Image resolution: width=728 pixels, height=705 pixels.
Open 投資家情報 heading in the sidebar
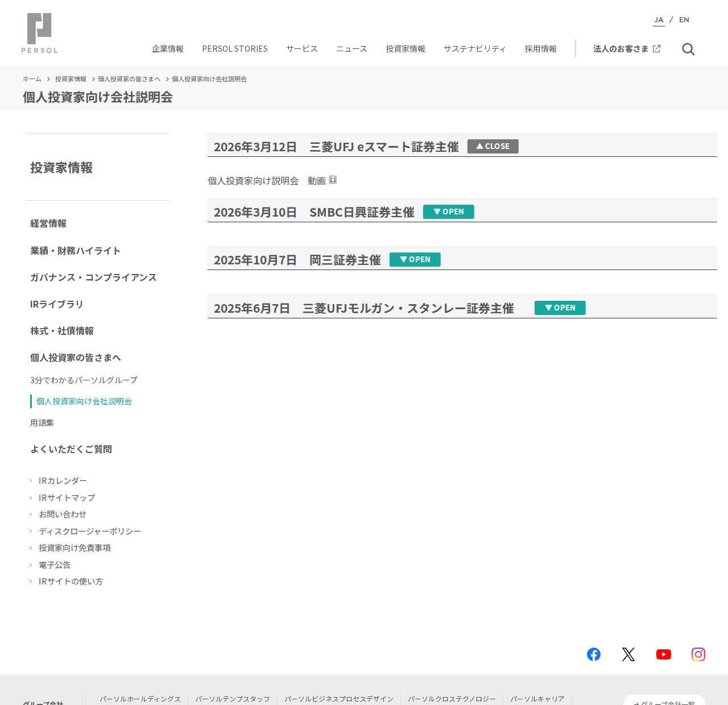click(61, 168)
